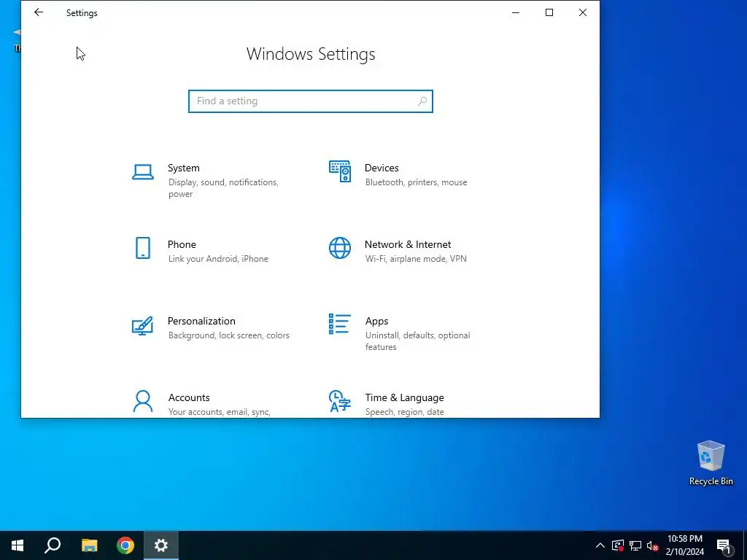Open the Time & Language title
747x560 pixels.
point(404,397)
